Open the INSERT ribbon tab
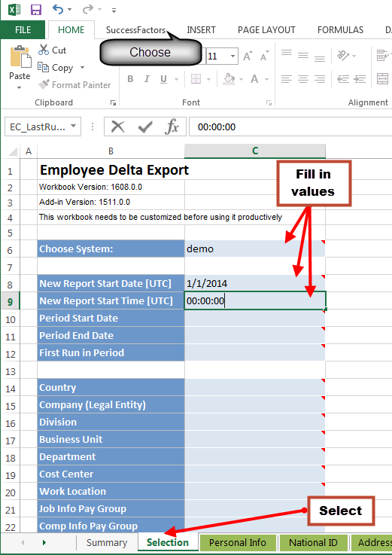The height and width of the screenshot is (555, 392). tap(201, 30)
